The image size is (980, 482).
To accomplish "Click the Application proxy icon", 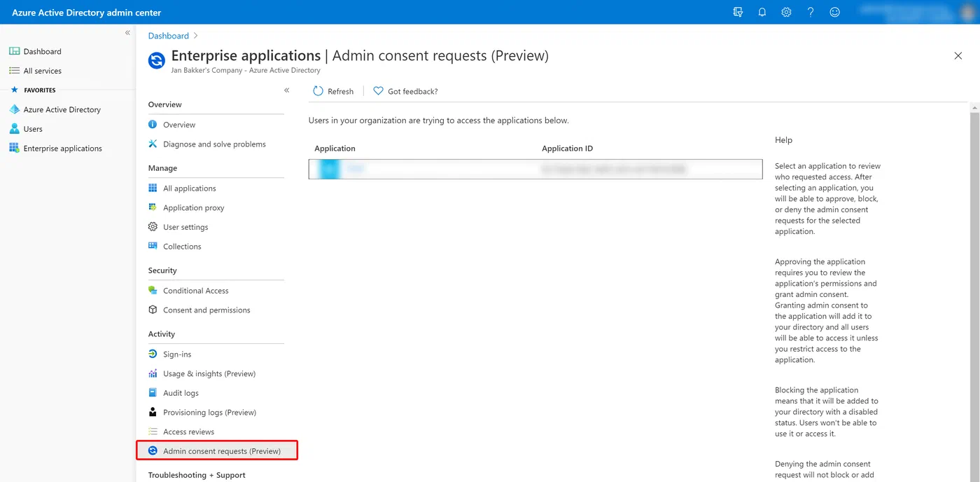I will coord(153,207).
